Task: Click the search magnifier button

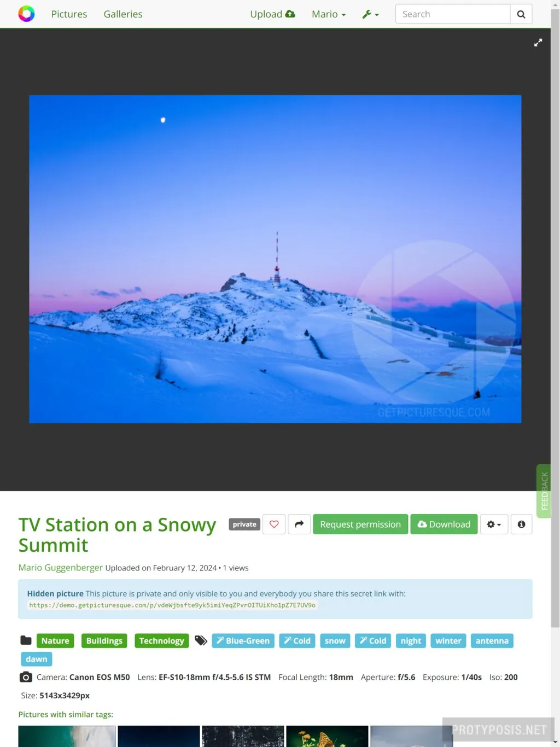Action: [521, 14]
